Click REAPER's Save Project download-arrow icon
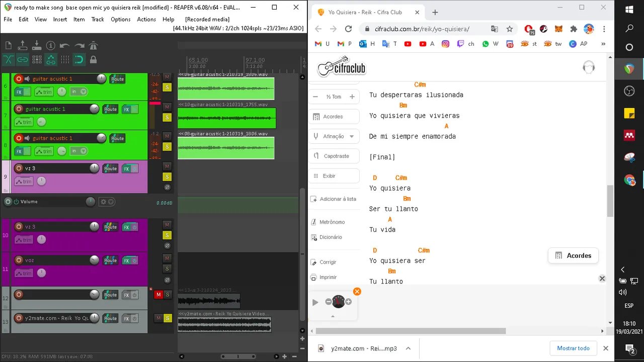The width and height of the screenshot is (644, 362). tap(37, 46)
